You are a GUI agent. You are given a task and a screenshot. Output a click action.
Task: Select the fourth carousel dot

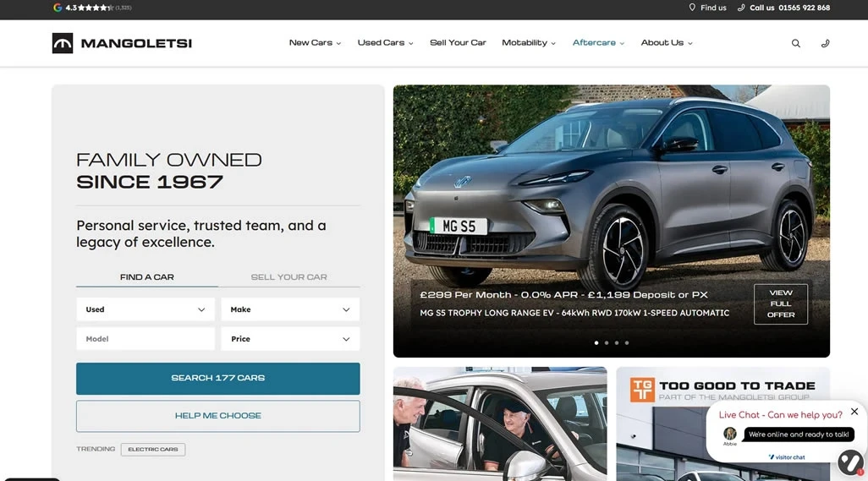[x=627, y=342]
